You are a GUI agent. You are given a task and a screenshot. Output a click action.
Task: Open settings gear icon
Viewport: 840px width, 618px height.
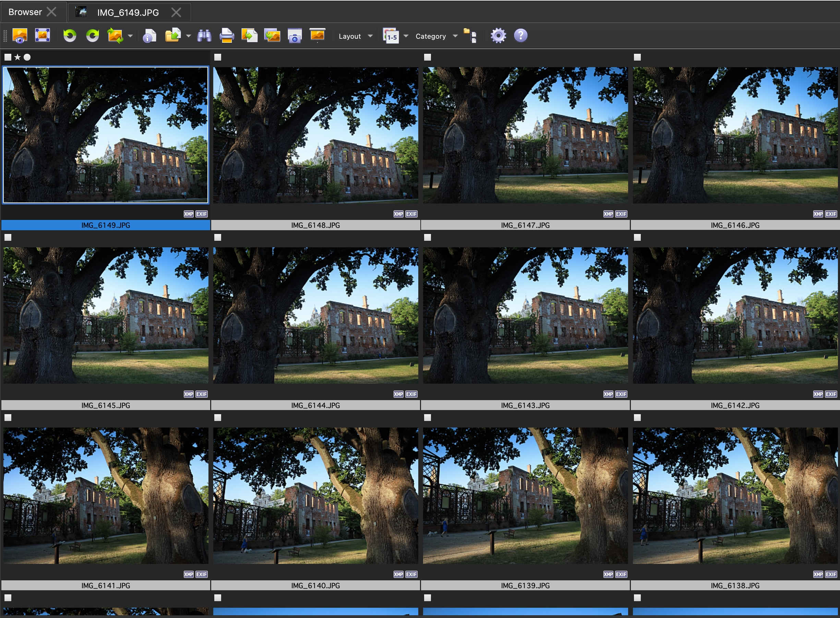click(498, 36)
